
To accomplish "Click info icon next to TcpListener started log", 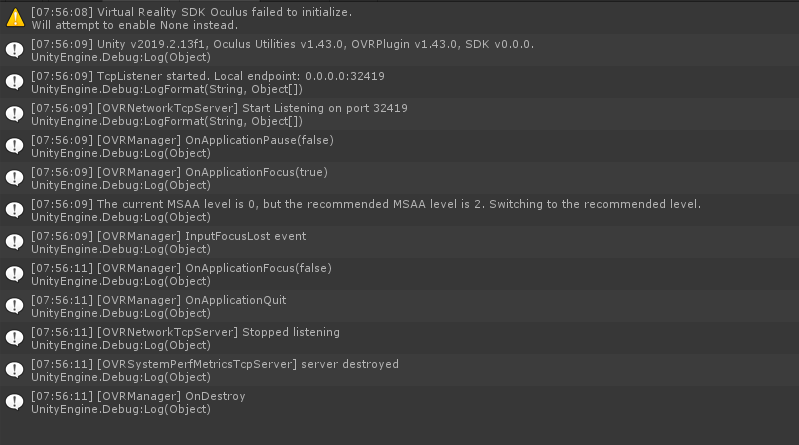I will (14, 82).
